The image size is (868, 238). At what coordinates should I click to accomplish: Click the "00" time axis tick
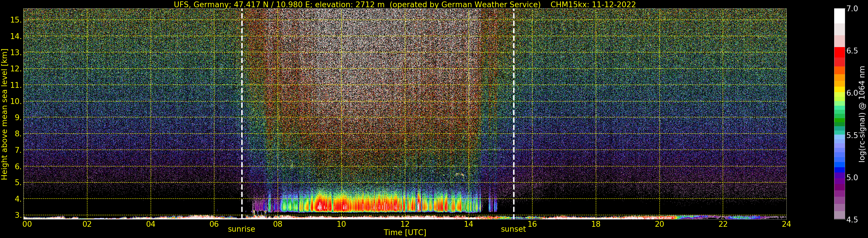pos(27,224)
